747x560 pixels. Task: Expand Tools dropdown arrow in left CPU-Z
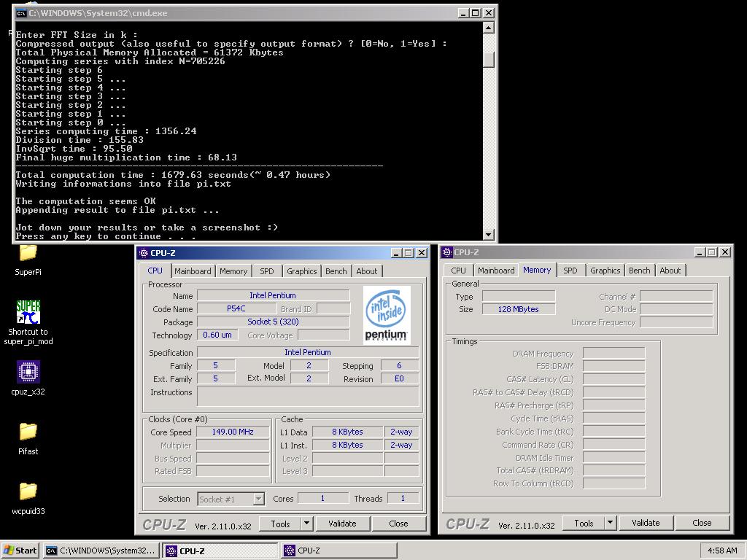point(307,524)
